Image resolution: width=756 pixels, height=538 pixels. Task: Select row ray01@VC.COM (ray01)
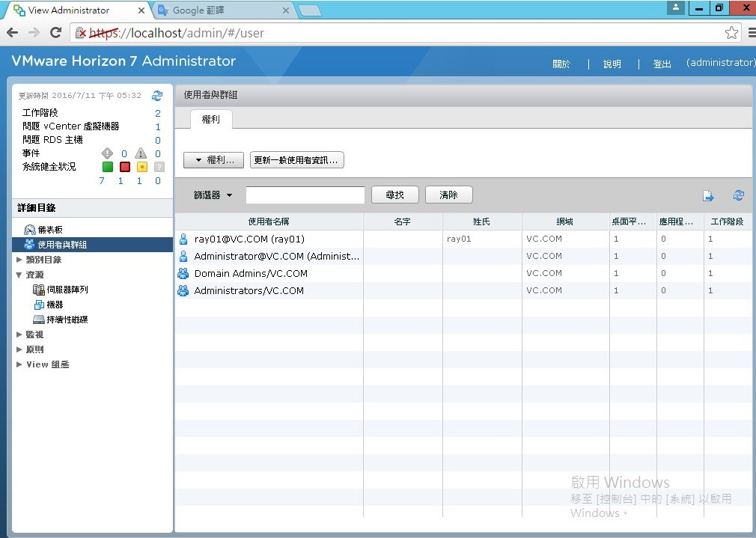[x=463, y=239]
